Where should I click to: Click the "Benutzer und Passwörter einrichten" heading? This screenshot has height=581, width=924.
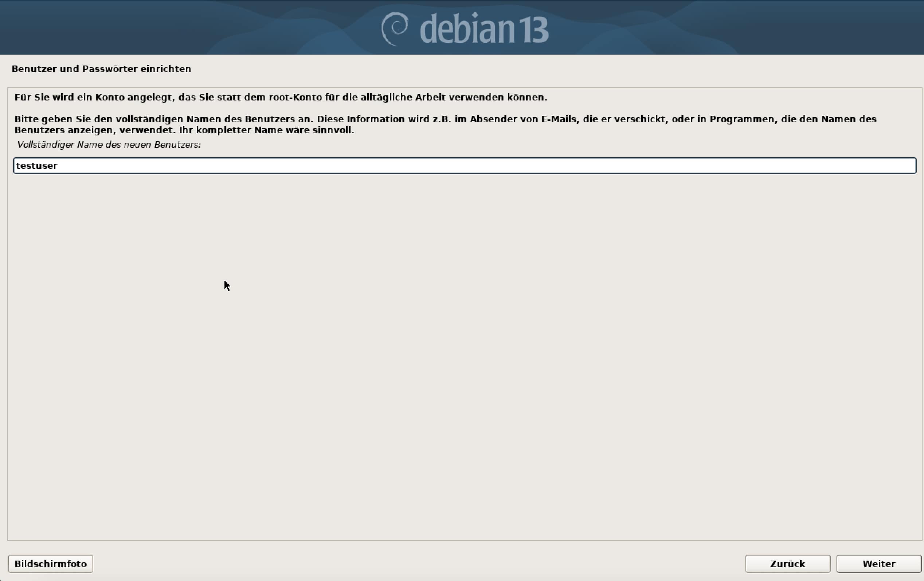[x=101, y=69]
